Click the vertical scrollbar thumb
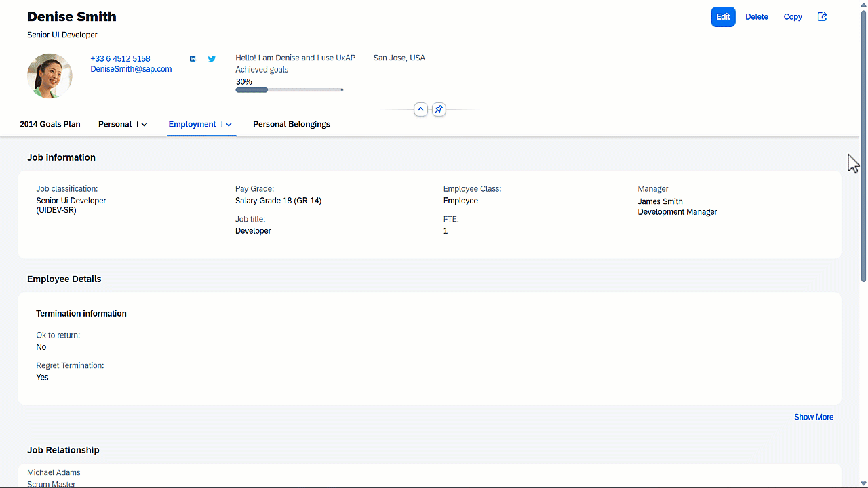Screen dimensions: 868x488 tap(864, 146)
